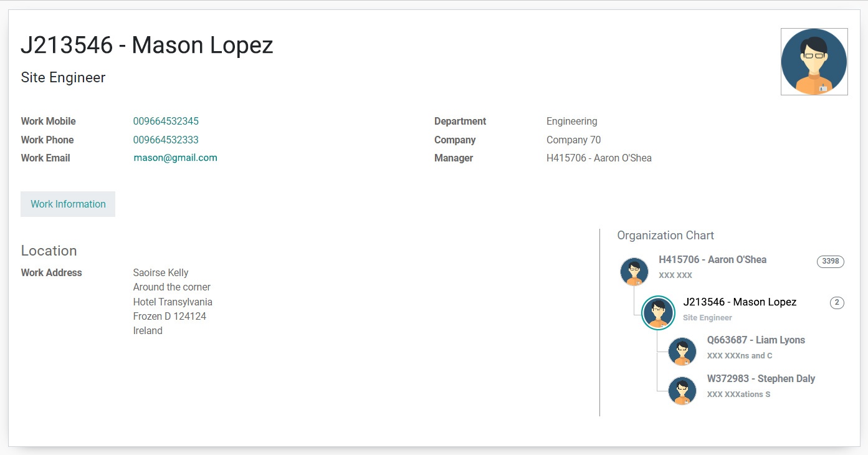
Task: Click Site Engineer subtitle in organization chart
Action: tap(707, 317)
